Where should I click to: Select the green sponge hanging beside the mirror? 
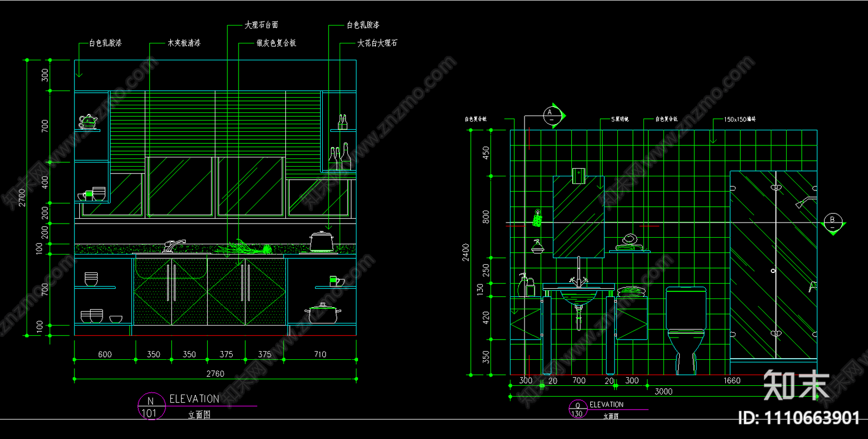537,218
